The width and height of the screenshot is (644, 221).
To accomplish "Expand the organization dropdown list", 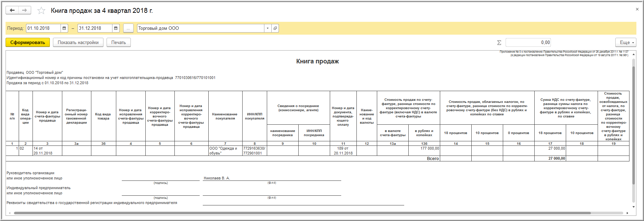I will tap(267, 28).
